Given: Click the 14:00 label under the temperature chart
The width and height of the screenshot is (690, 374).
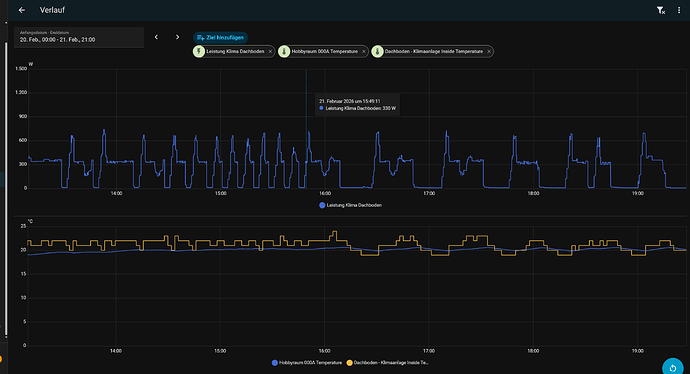Looking at the screenshot, I should point(116,351).
